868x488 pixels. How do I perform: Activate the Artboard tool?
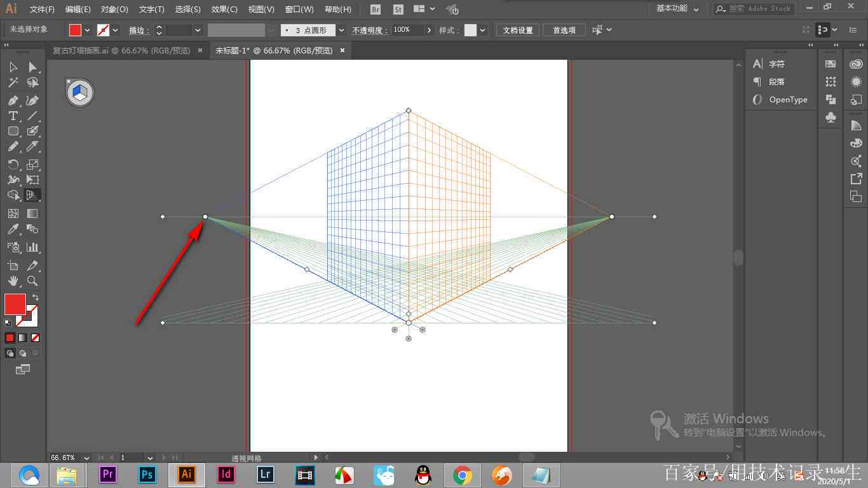(x=13, y=266)
